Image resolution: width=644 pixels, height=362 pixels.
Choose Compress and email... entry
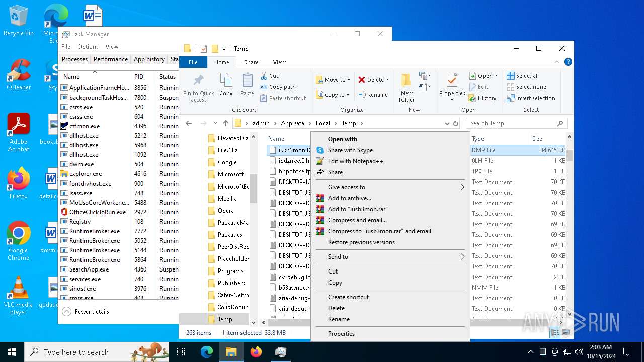[x=390, y=220]
